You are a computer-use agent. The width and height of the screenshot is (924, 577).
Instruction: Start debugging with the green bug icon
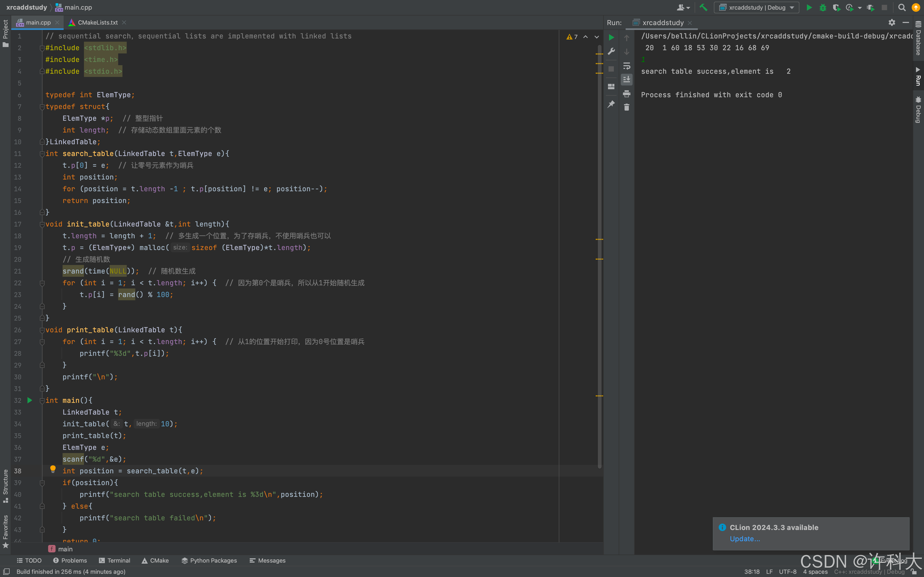point(823,7)
